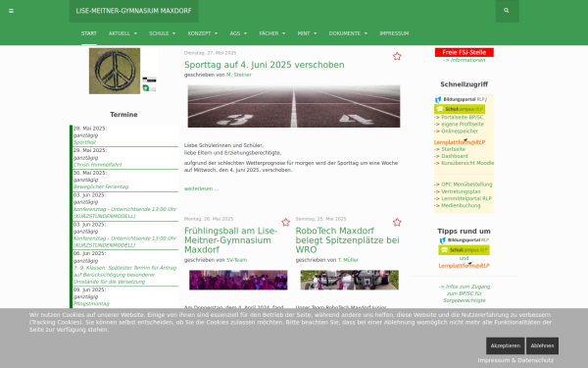Image resolution: width=588 pixels, height=368 pixels.
Task: Click Lernplattform@RLP logo under Tipps rund um
Action: click(x=464, y=265)
